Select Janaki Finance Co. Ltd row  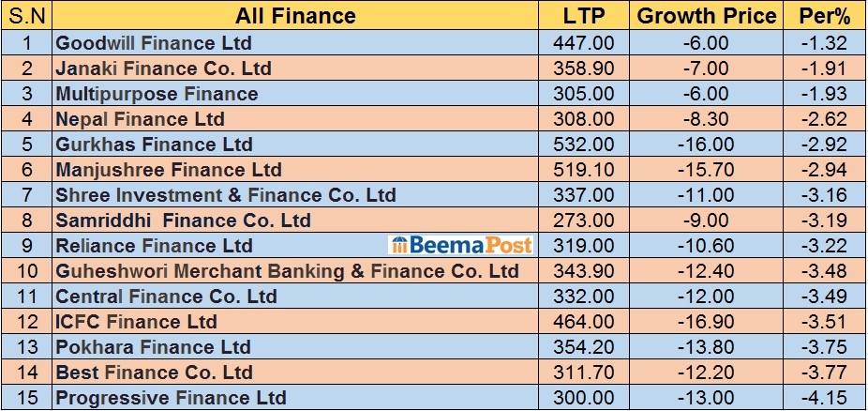point(163,68)
